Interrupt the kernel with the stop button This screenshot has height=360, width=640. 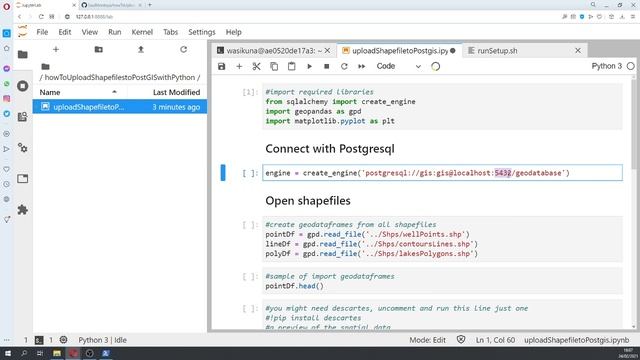point(327,66)
